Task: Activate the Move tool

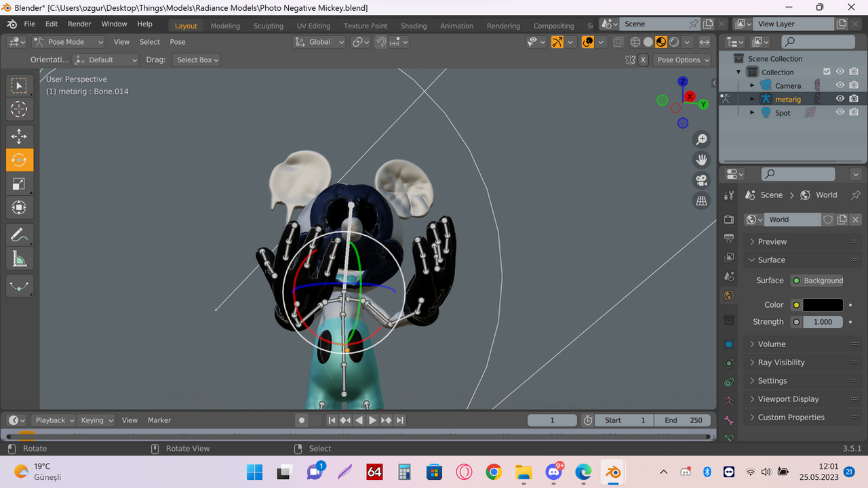Action: pos(19,136)
